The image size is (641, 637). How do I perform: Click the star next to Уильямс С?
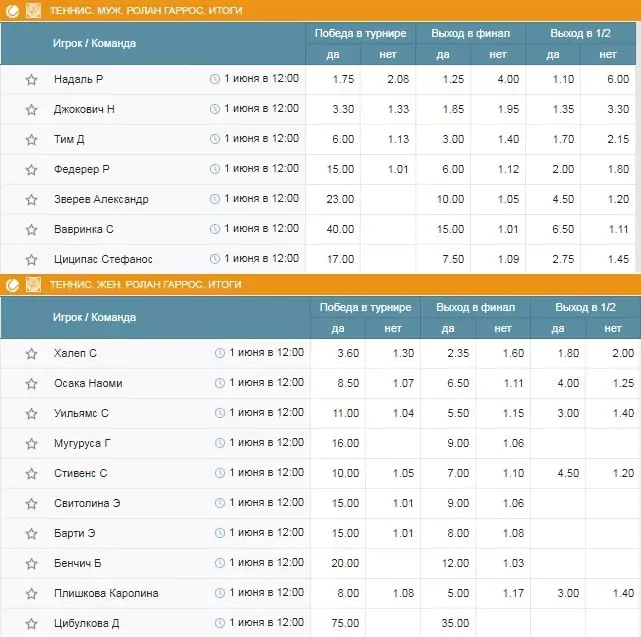click(x=31, y=413)
